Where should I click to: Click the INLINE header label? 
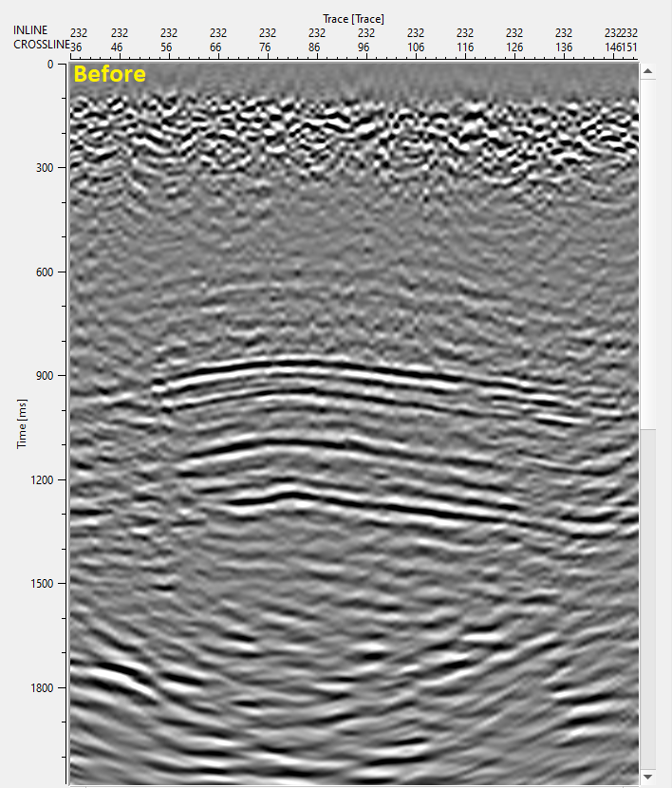30,30
